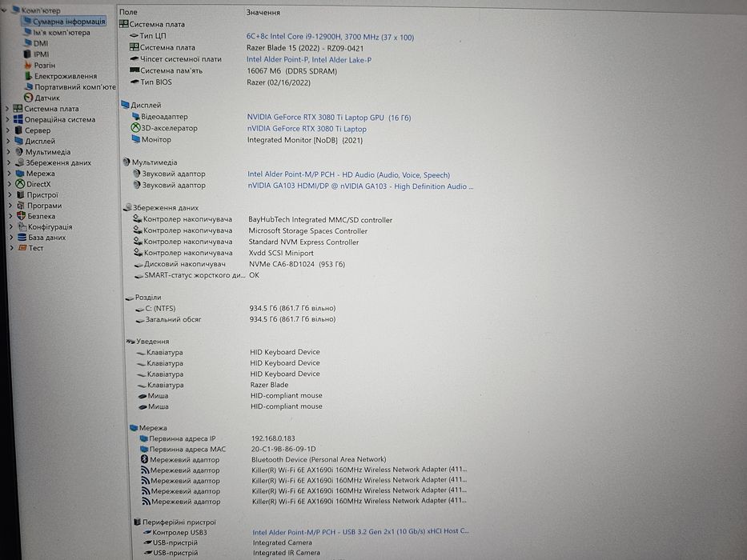Click the Пристрої sidebar icon
747x560 pixels.
[x=21, y=194]
